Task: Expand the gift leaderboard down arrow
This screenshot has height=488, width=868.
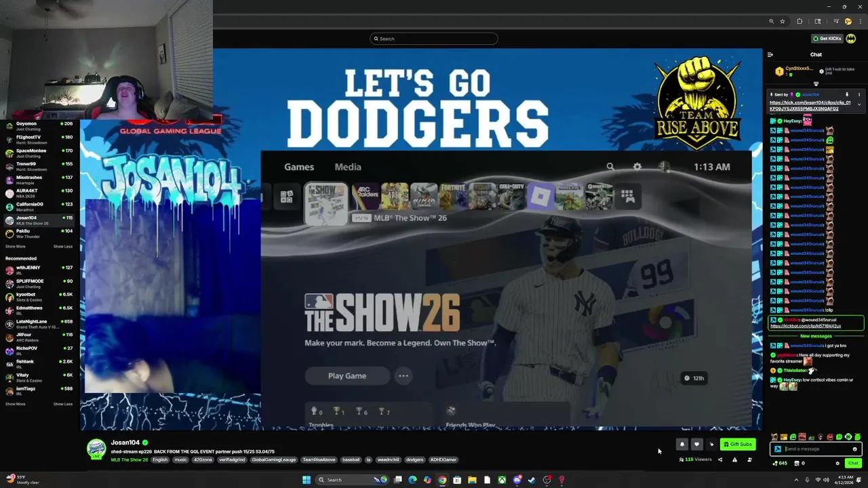Action: click(816, 84)
